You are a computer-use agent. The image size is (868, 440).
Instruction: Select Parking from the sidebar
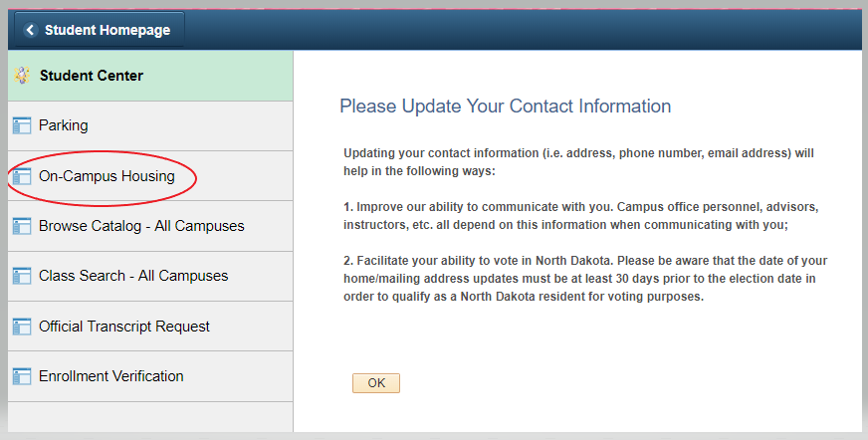[64, 125]
